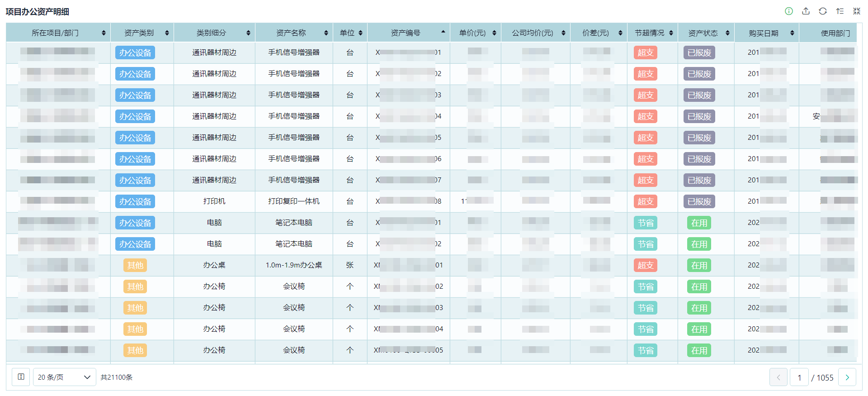Click 办公设备 tag in first row

pos(135,53)
